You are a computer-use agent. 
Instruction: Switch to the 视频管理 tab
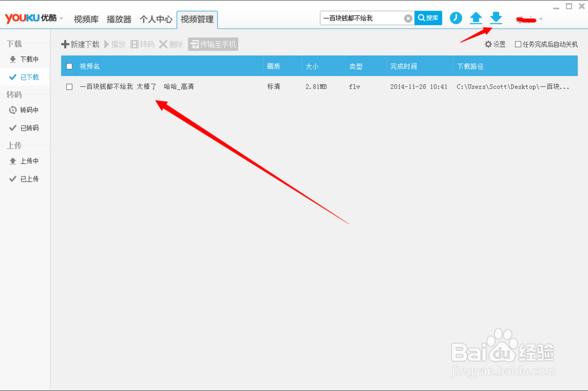coord(197,19)
